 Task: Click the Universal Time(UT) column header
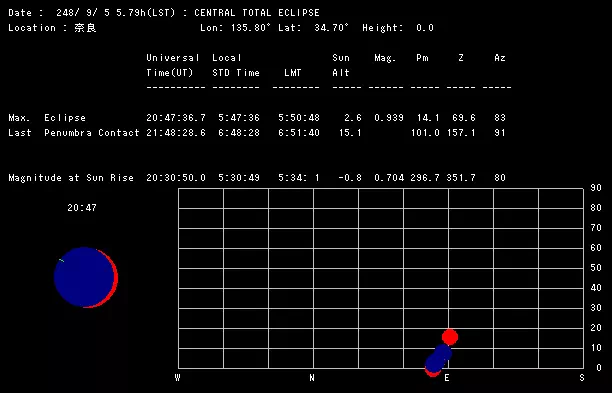coord(173,65)
